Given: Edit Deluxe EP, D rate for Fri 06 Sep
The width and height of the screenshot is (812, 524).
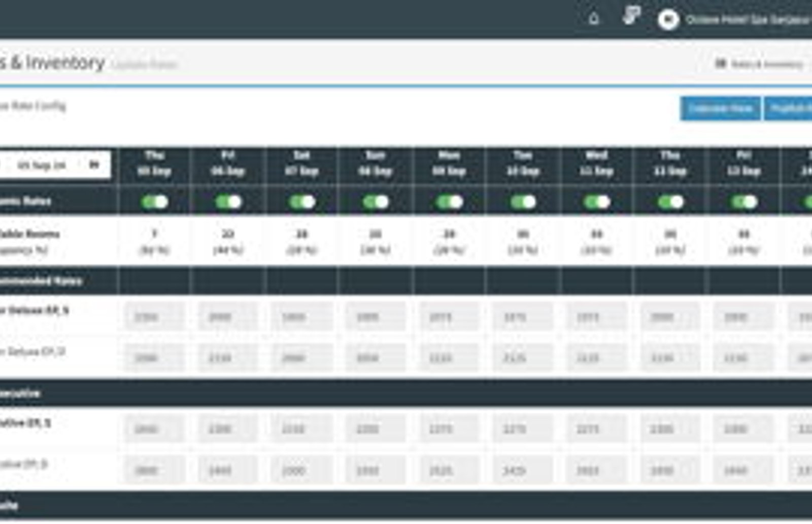Looking at the screenshot, I should (x=228, y=357).
